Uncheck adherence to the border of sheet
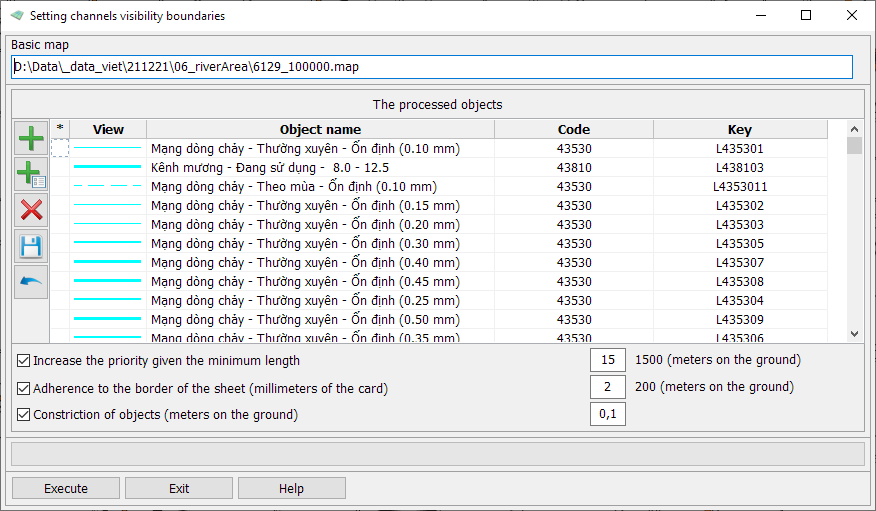The height and width of the screenshot is (511, 876). [24, 387]
